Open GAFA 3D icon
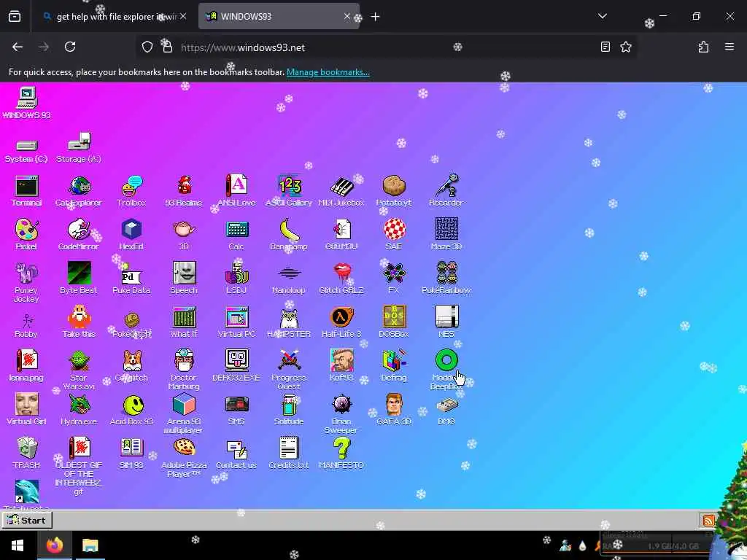The height and width of the screenshot is (560, 747). coord(393,410)
